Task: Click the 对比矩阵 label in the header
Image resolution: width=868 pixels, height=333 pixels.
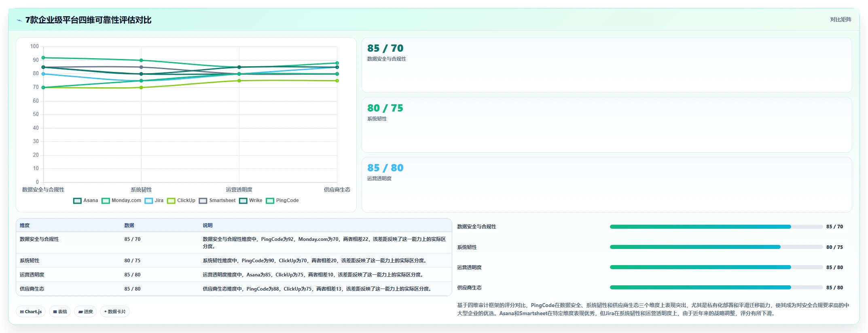Action: pyautogui.click(x=840, y=19)
